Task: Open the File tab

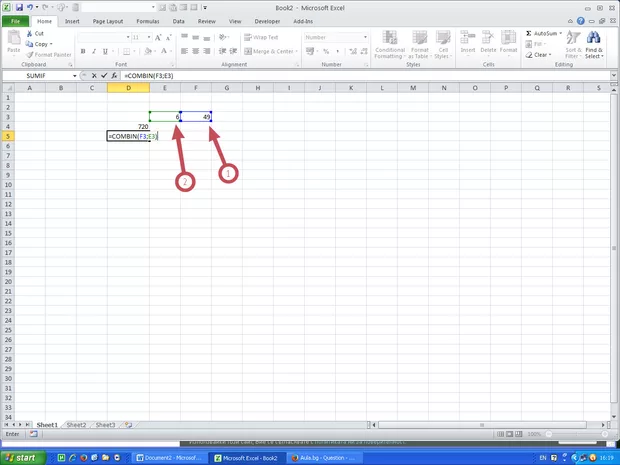Action: 16,21
